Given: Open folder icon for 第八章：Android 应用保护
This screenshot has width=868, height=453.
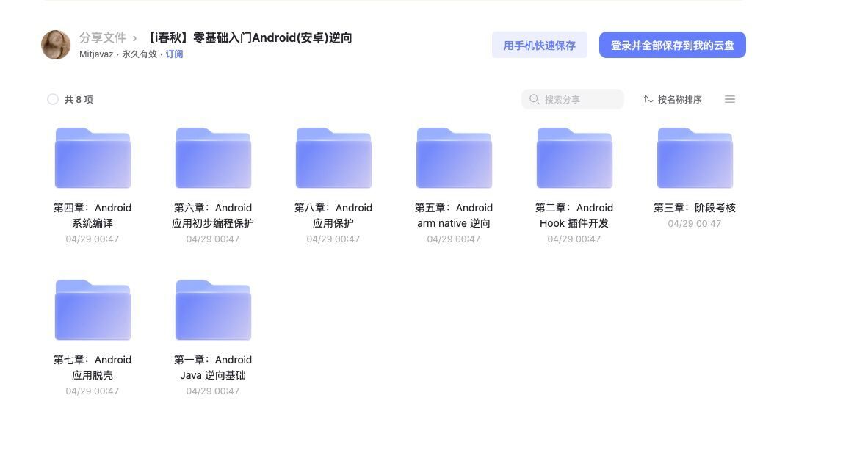Looking at the screenshot, I should coord(333,157).
